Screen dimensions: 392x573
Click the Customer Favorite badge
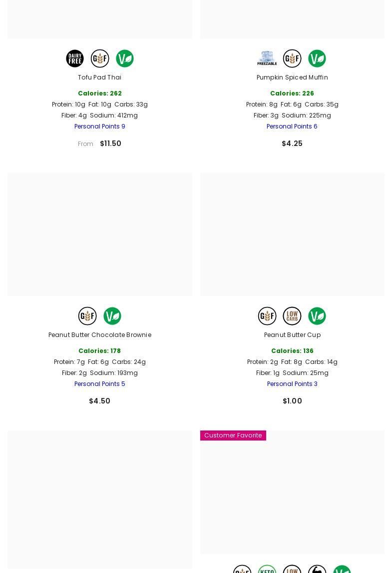[233, 435]
